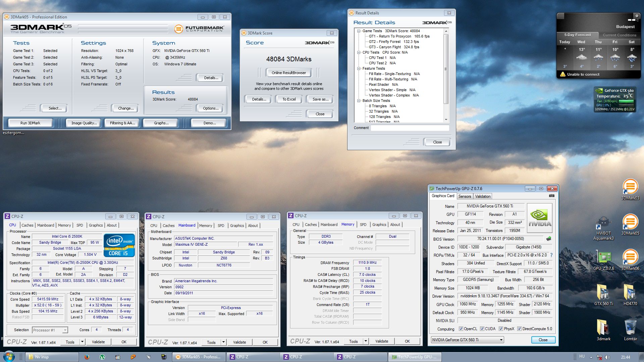Screen dimensions: 644x362
Task: Toggle the CUDA checkbox
Action: [482, 329]
